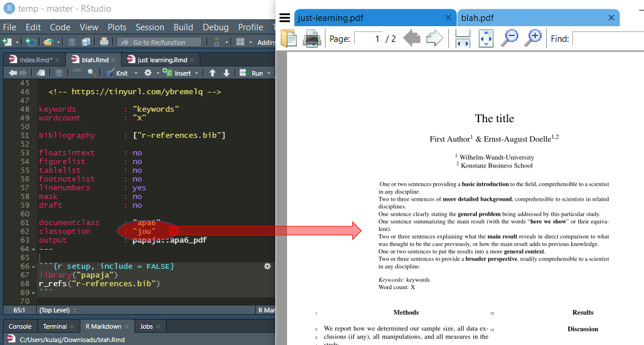The width and height of the screenshot is (644, 345).
Task: Expand the Run dropdown arrow
Action: [268, 73]
